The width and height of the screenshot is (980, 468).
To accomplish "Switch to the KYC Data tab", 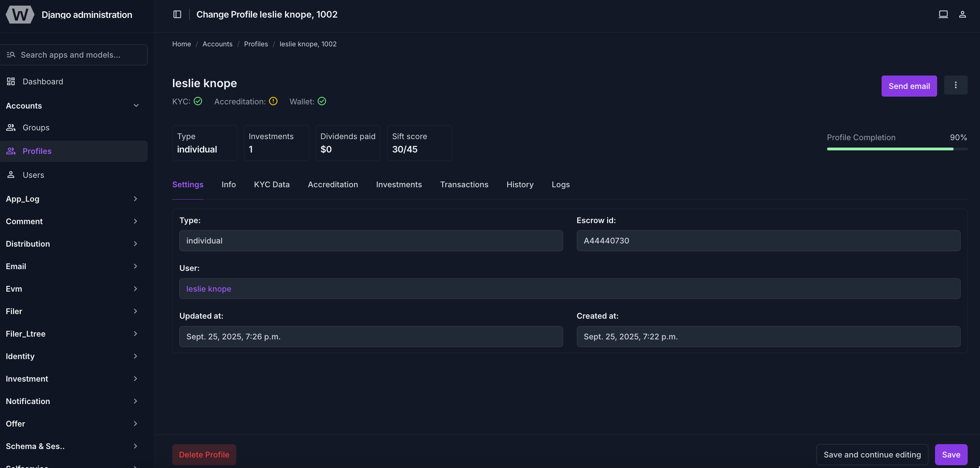I will pyautogui.click(x=272, y=184).
